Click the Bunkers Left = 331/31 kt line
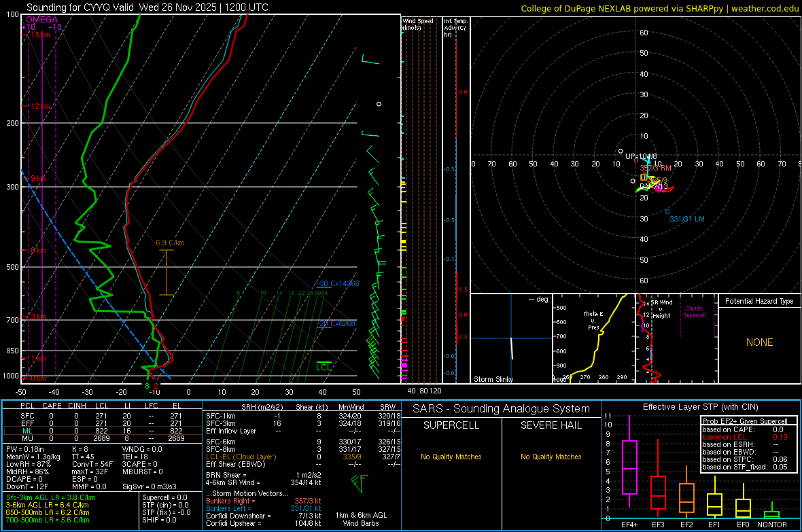Viewport: 802px width, 532px height. click(264, 508)
